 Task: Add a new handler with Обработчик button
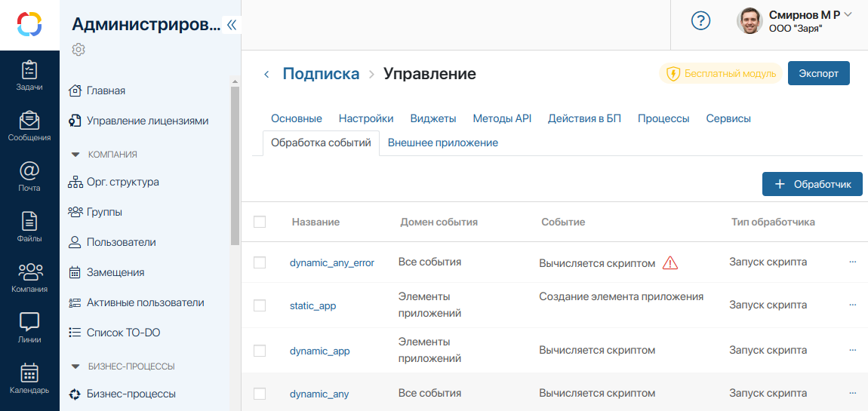pos(812,184)
